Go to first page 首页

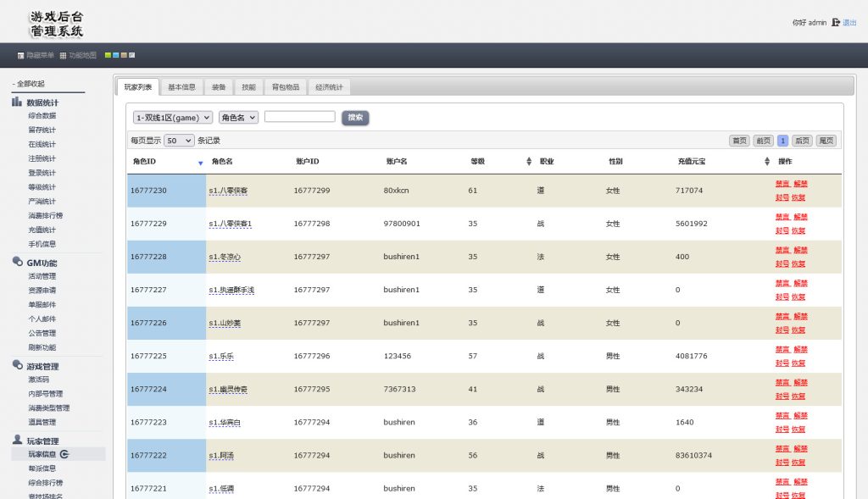pyautogui.click(x=739, y=141)
